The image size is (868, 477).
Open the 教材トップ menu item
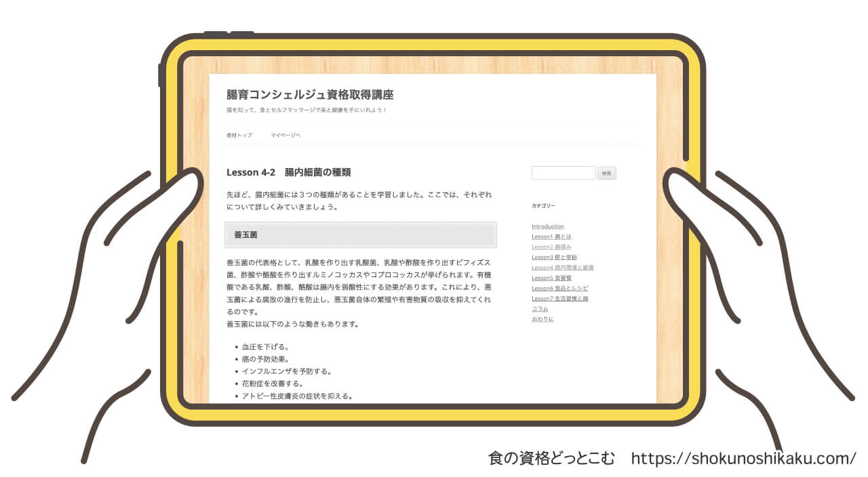pyautogui.click(x=238, y=136)
